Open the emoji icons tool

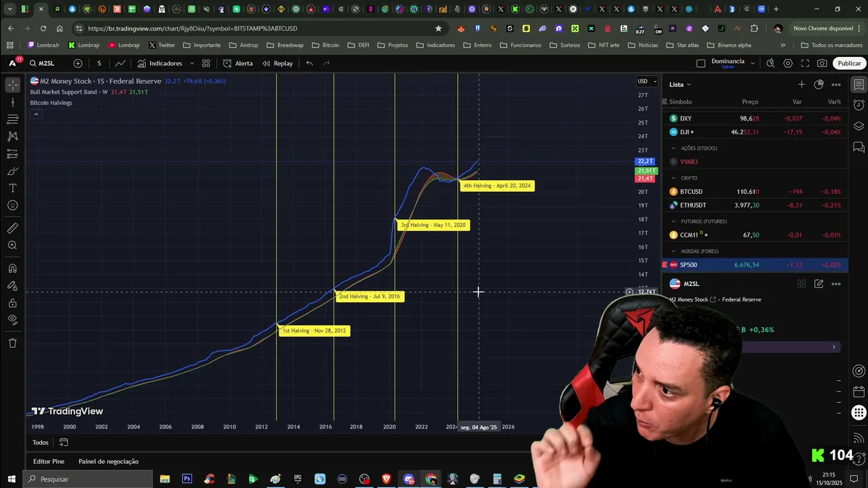tap(12, 205)
